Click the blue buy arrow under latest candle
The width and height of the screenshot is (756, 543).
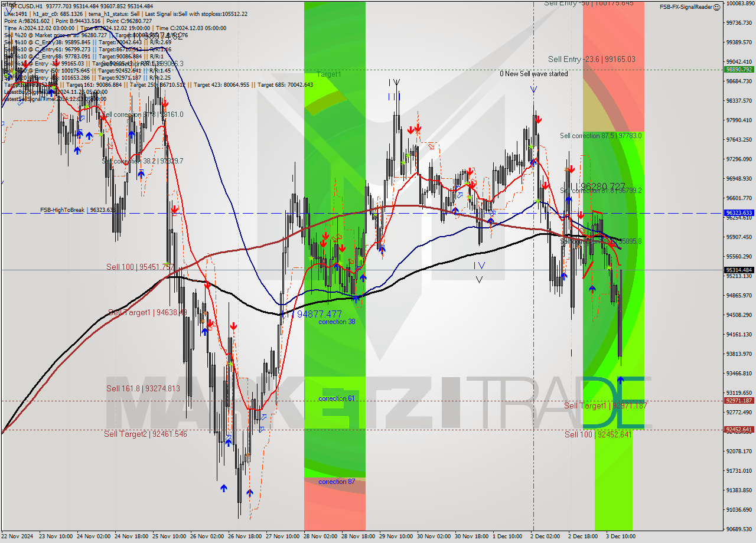click(x=620, y=380)
